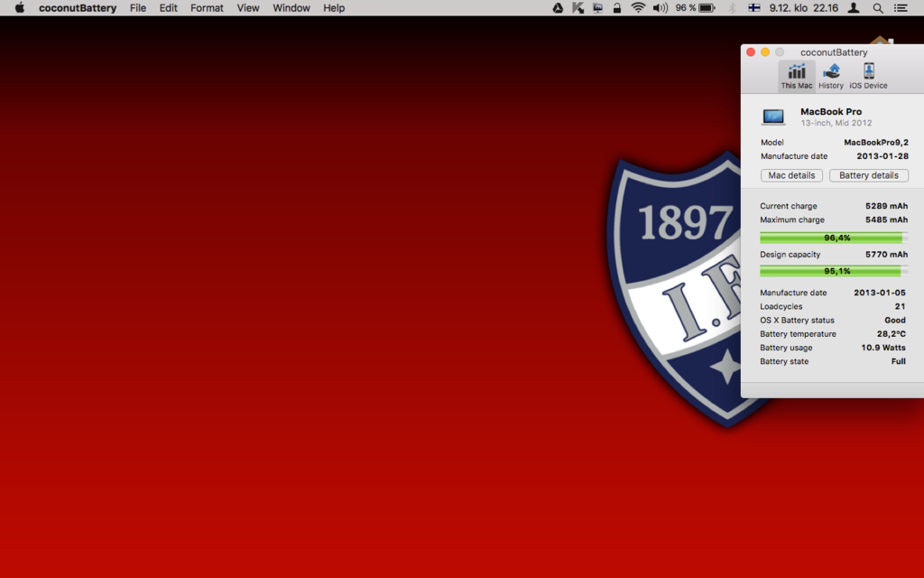Click the MacBook Pro laptop icon
The height and width of the screenshot is (578, 924).
pos(773,117)
